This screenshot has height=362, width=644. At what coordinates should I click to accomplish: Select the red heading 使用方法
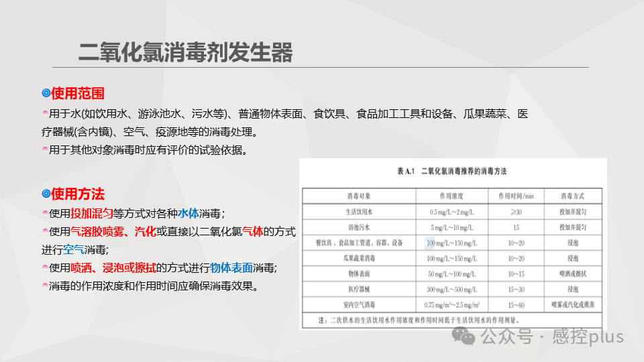78,194
